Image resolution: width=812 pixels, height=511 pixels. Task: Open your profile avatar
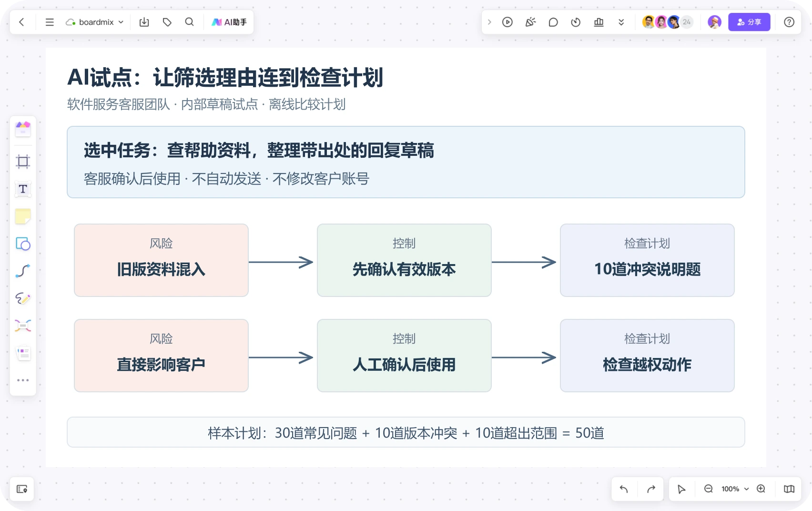pos(714,22)
